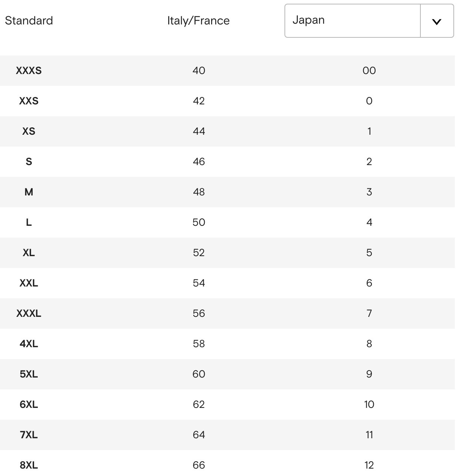Choose the M size row label

click(x=29, y=192)
